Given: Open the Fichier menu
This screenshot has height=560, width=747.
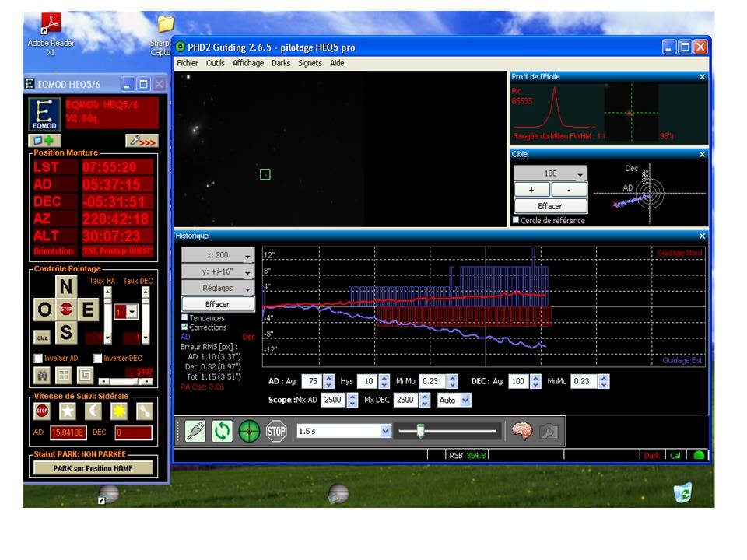Looking at the screenshot, I should (x=188, y=63).
